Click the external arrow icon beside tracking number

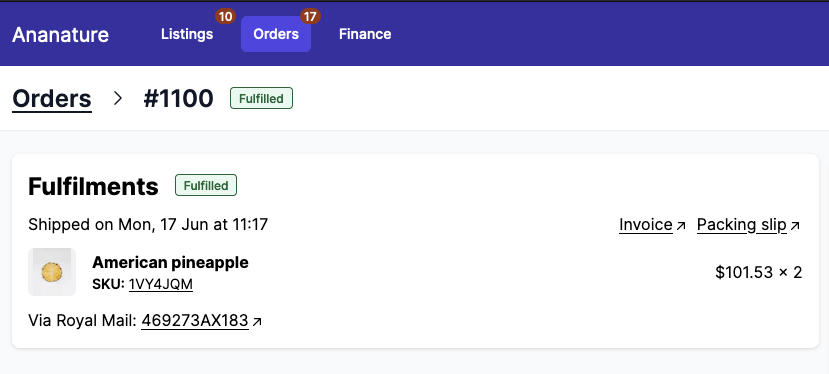pos(257,322)
